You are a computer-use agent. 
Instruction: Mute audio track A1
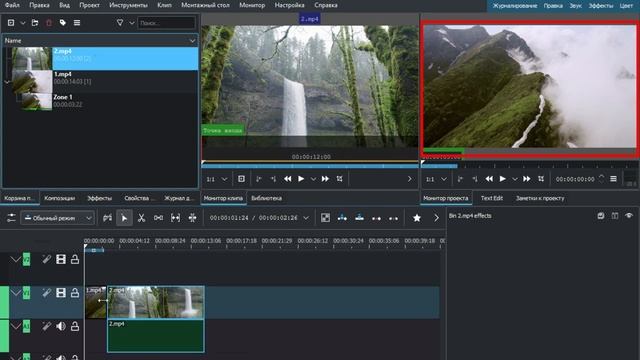pyautogui.click(x=61, y=326)
